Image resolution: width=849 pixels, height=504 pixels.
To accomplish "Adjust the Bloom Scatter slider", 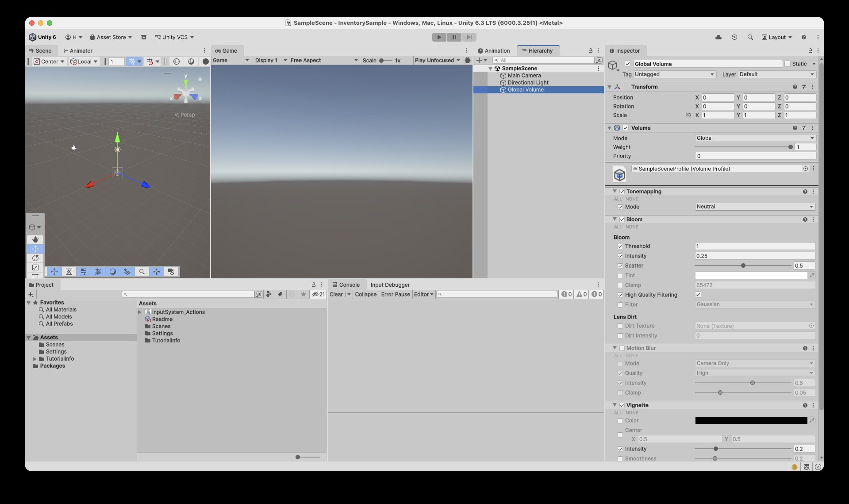I will pyautogui.click(x=743, y=265).
